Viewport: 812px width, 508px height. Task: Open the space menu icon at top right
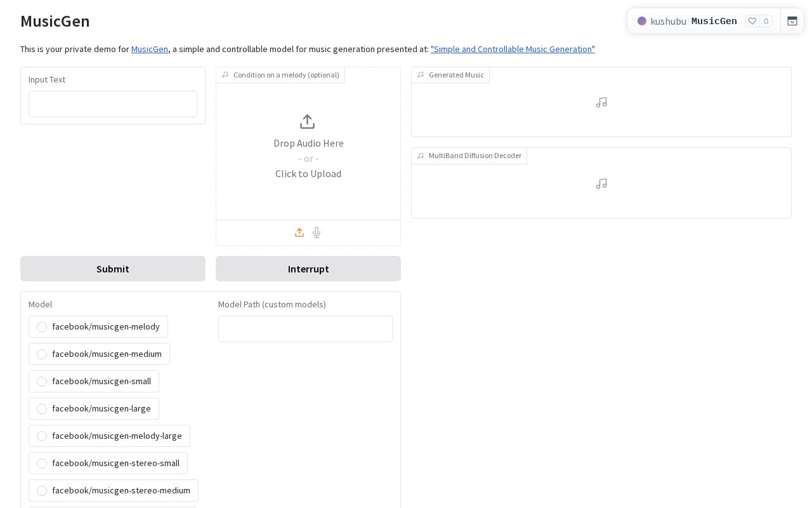point(792,21)
